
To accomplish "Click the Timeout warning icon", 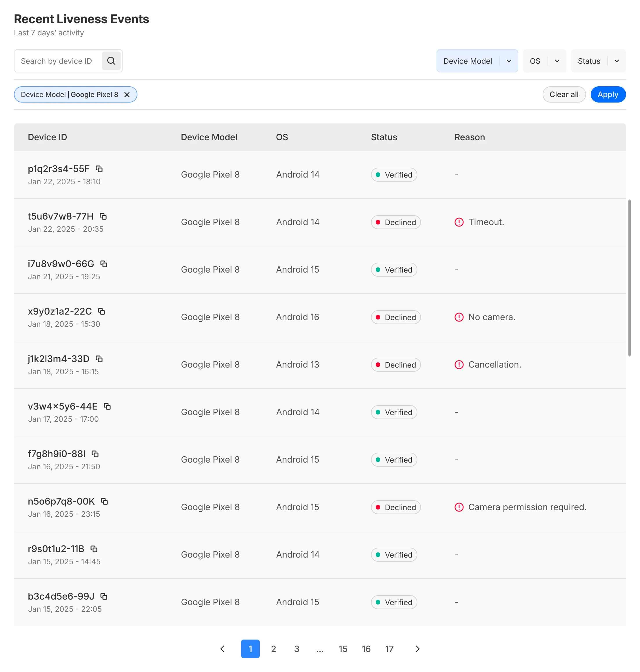I will click(x=459, y=222).
